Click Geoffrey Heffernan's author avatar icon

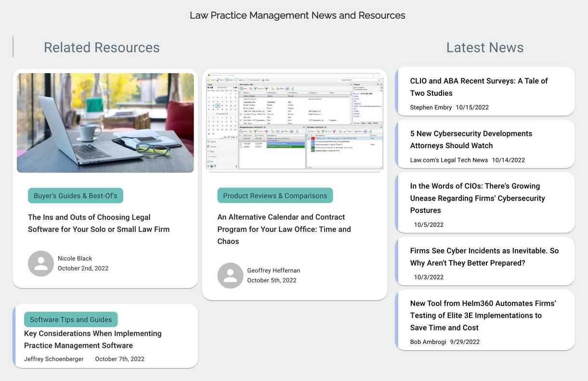click(230, 275)
